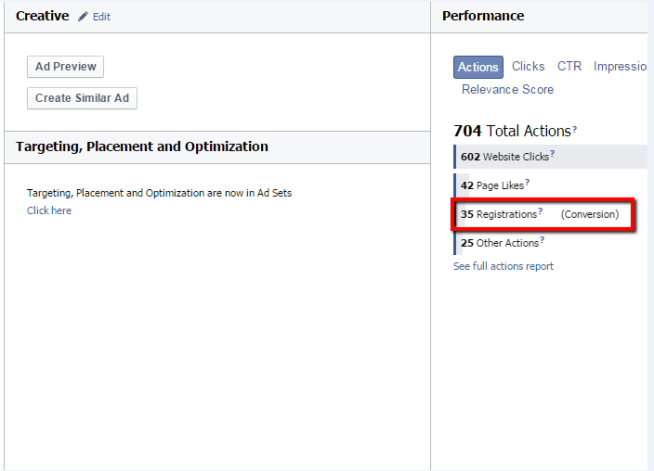Show the help tooltip for Other Actions

[x=542, y=241]
